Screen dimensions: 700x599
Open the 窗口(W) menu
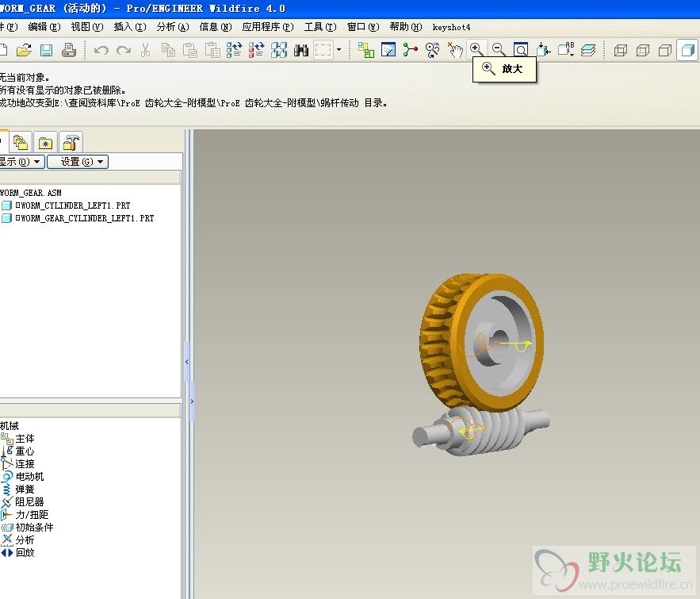(363, 27)
